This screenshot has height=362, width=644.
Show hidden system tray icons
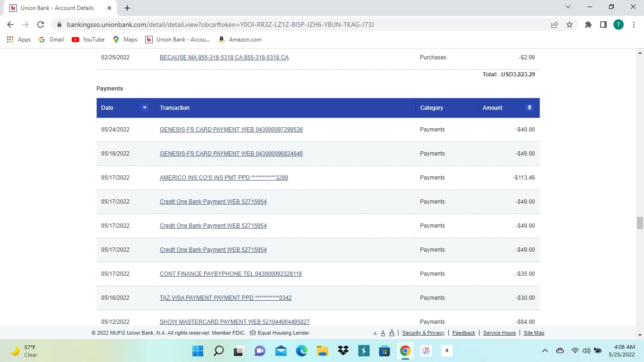[545, 351]
